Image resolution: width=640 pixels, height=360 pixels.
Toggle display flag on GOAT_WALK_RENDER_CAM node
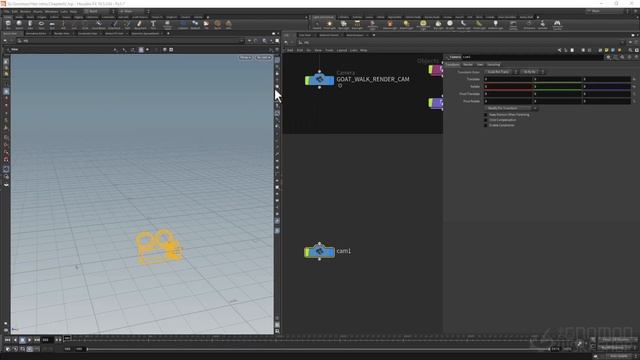coord(308,80)
